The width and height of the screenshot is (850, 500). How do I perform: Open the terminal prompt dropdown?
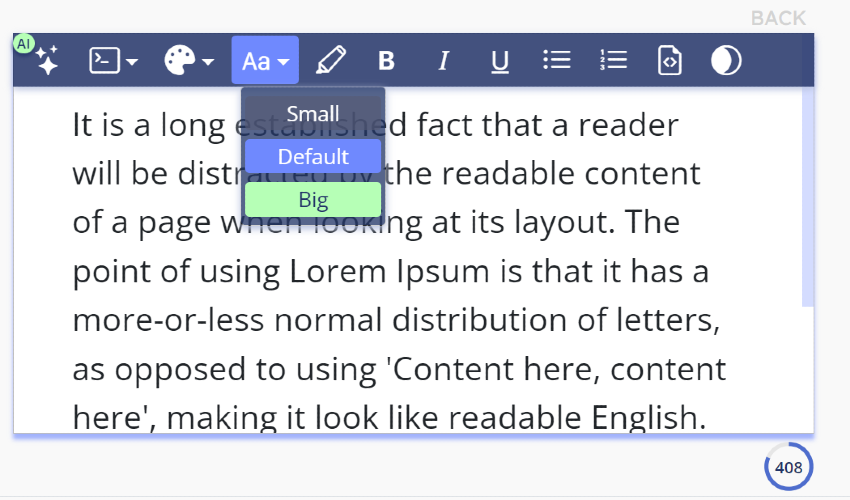pos(113,60)
